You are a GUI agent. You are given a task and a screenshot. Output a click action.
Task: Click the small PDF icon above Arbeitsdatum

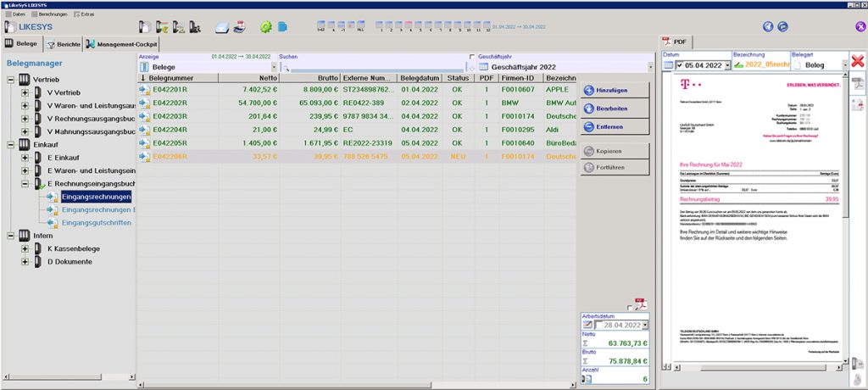[641, 306]
